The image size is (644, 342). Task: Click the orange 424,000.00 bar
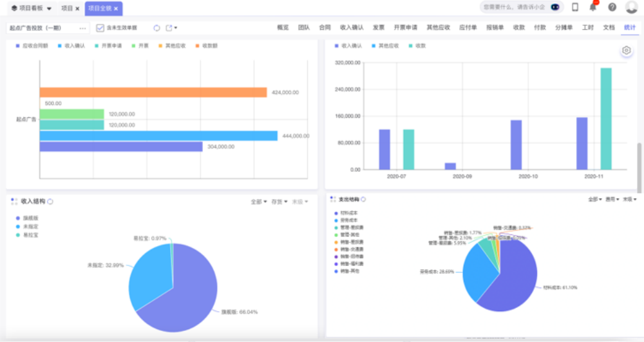(x=153, y=92)
